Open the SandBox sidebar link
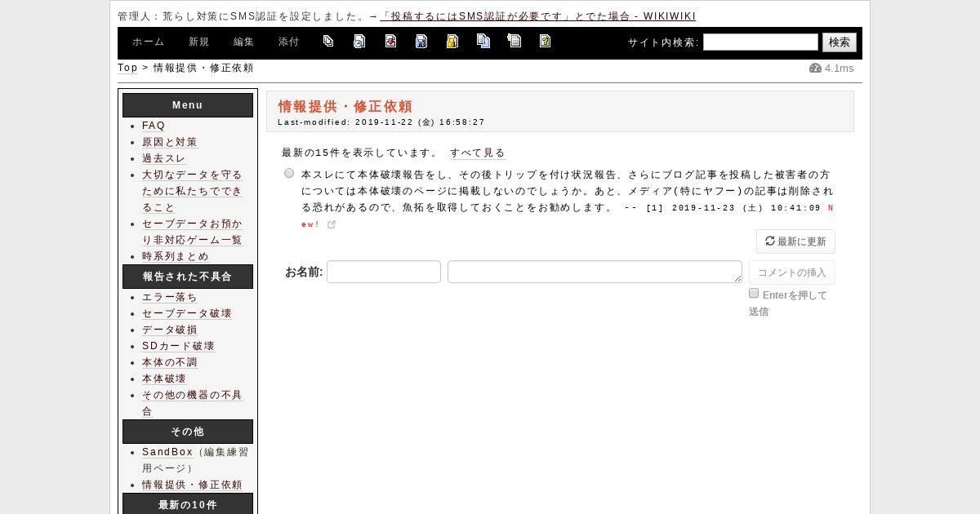 pos(167,452)
